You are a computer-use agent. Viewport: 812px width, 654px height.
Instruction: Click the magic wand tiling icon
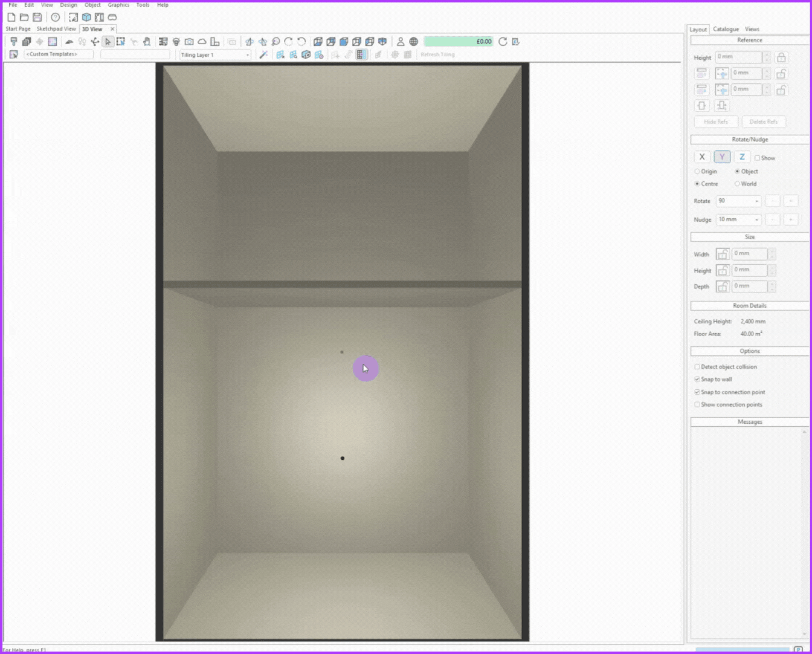click(263, 55)
